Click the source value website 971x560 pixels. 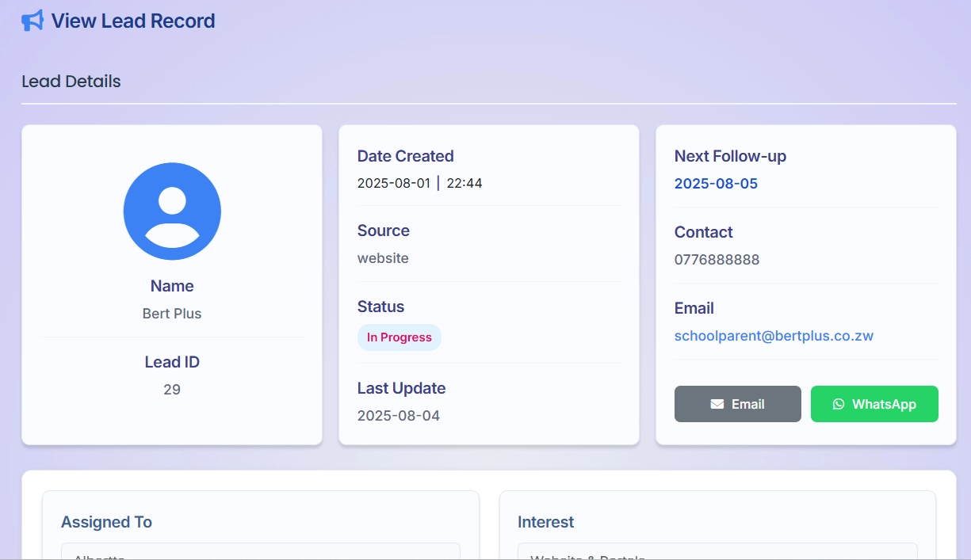coord(383,258)
